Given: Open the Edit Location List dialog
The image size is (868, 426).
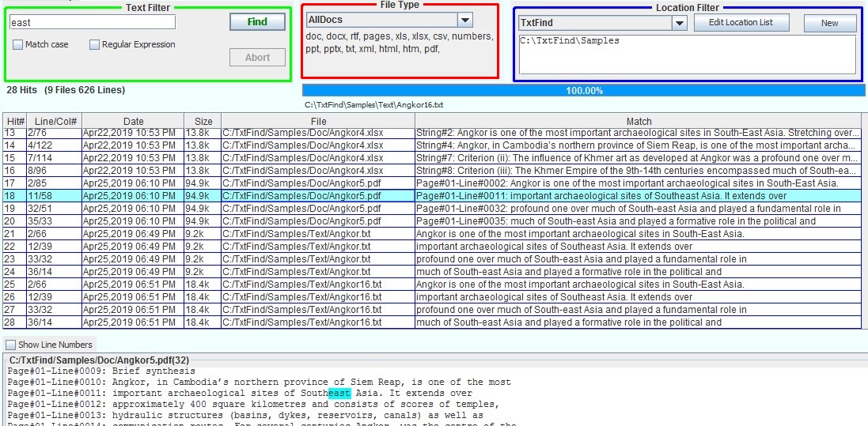Looking at the screenshot, I should pyautogui.click(x=741, y=23).
